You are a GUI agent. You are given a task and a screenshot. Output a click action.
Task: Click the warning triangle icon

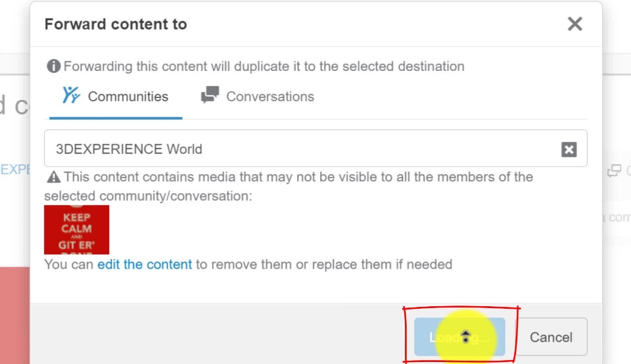point(54,177)
